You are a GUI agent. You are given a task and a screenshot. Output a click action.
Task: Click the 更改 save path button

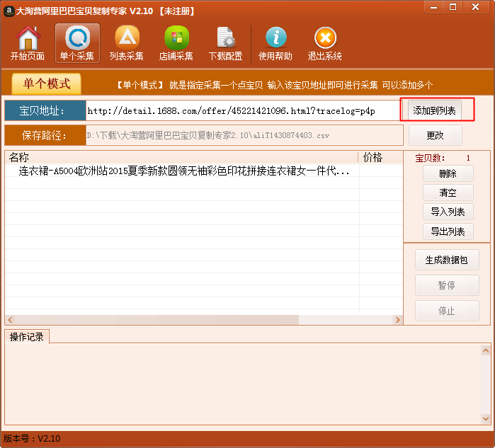click(x=436, y=135)
